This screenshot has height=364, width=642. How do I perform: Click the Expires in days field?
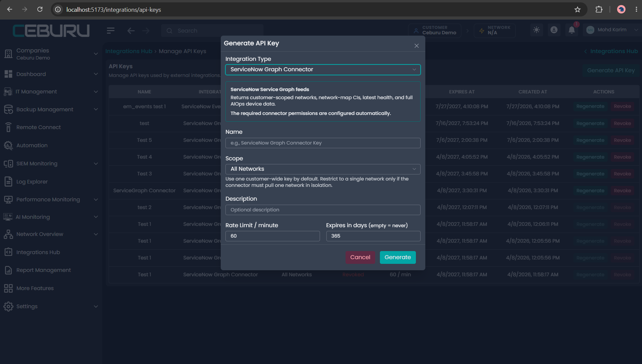coord(373,236)
